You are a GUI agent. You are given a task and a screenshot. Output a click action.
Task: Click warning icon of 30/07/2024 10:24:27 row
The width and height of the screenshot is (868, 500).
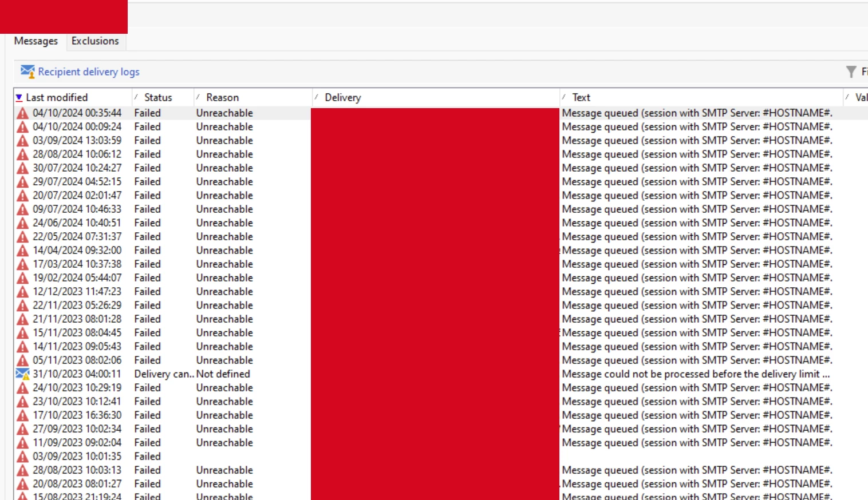point(22,168)
